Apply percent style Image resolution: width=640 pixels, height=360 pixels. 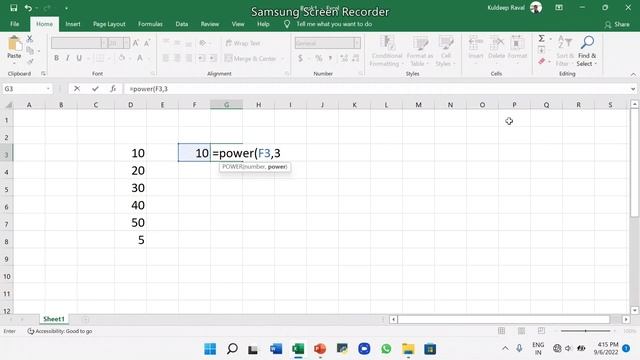(319, 58)
